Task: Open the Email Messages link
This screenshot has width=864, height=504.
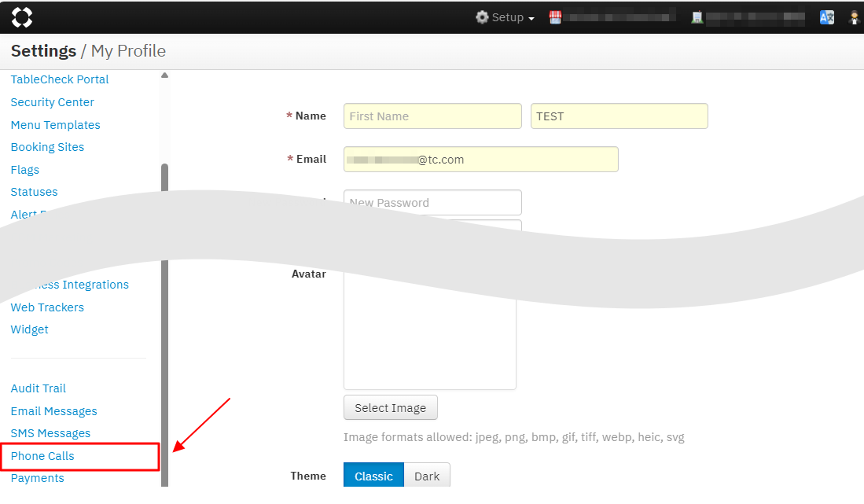Action: coord(54,411)
